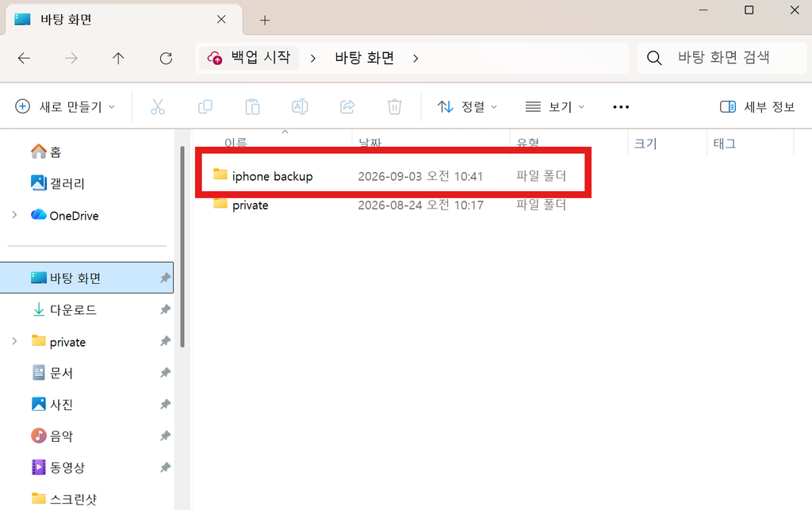The width and height of the screenshot is (812, 510).
Task: Unpin 바탕 화면 using its pin icon
Action: [x=165, y=278]
